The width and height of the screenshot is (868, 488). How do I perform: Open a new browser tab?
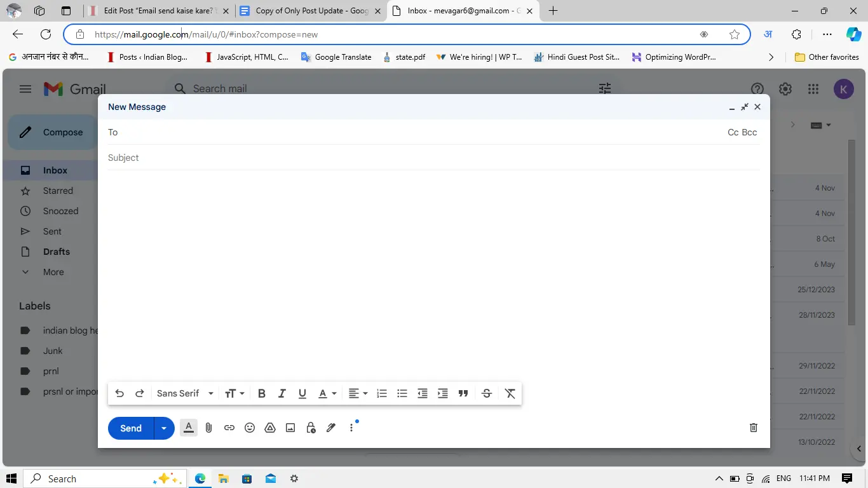tap(553, 11)
